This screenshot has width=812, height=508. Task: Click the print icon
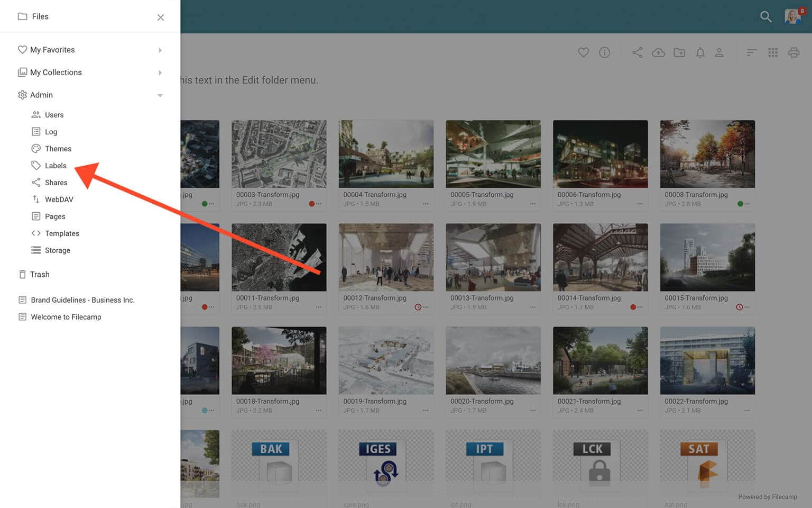(x=793, y=52)
